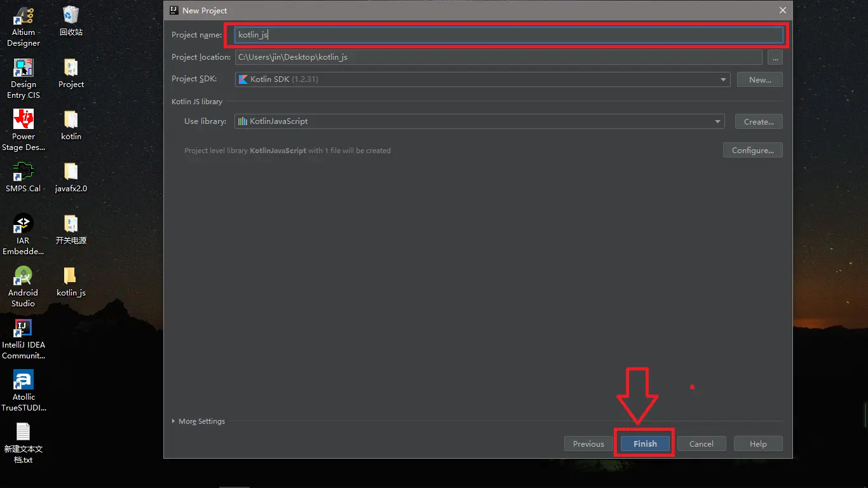Click the Configure... button

pos(753,151)
